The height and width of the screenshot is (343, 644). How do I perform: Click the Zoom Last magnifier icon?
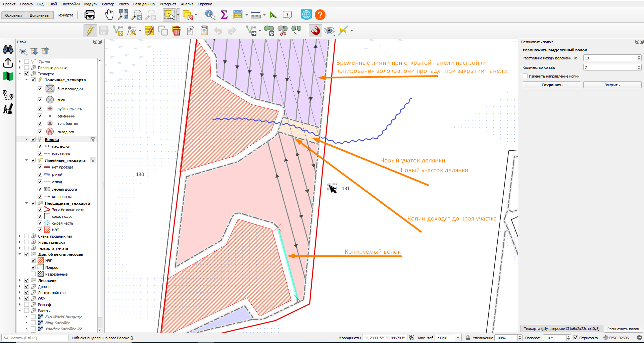(137, 15)
